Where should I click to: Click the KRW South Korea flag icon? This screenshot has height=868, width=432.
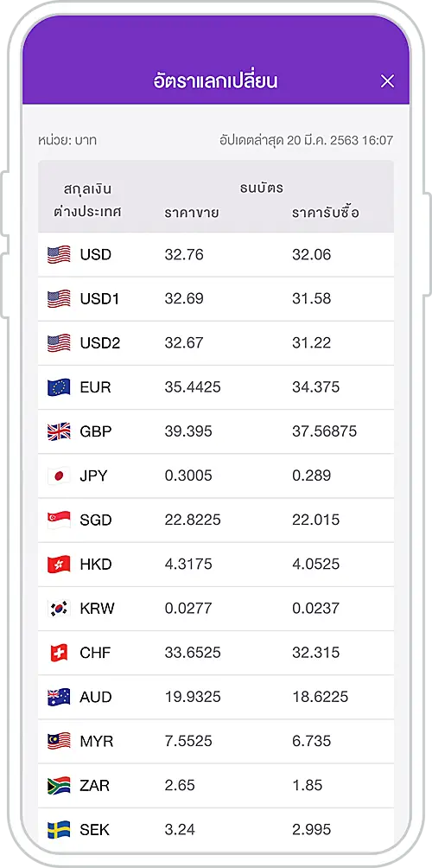click(x=59, y=609)
